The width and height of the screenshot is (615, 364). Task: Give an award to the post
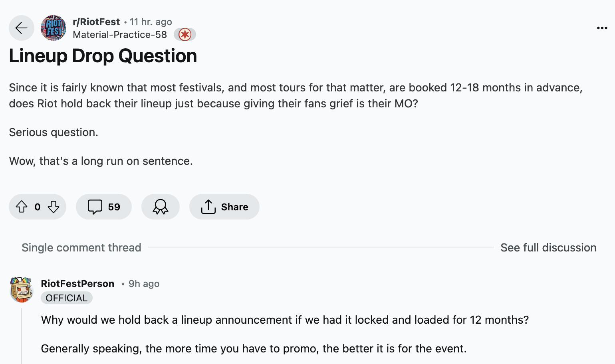[161, 207]
